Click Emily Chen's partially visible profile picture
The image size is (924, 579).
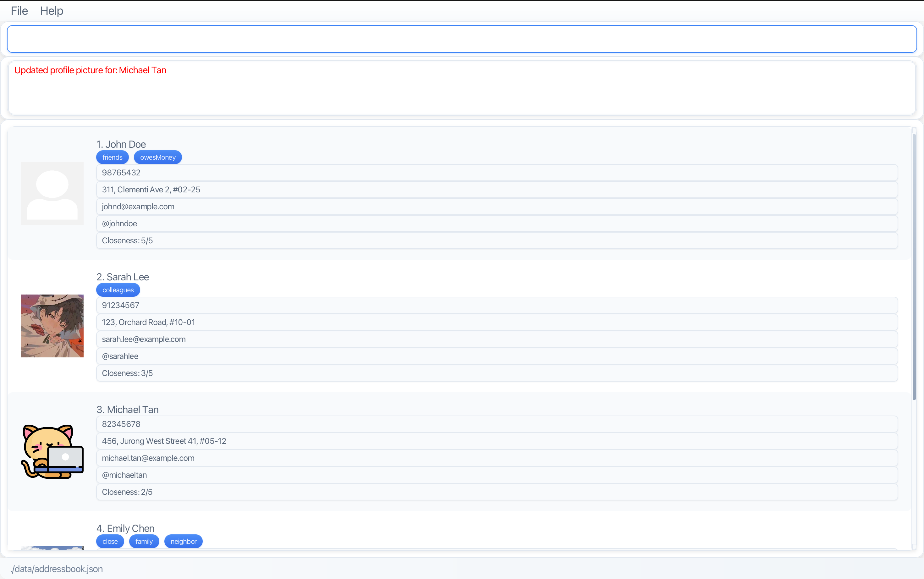pos(52,548)
